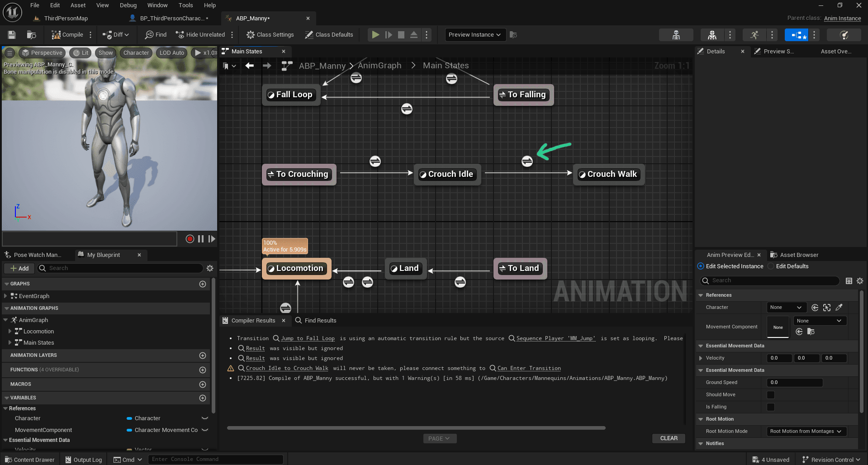This screenshot has height=465, width=868.
Task: Click the frame skip play button
Action: pos(389,35)
